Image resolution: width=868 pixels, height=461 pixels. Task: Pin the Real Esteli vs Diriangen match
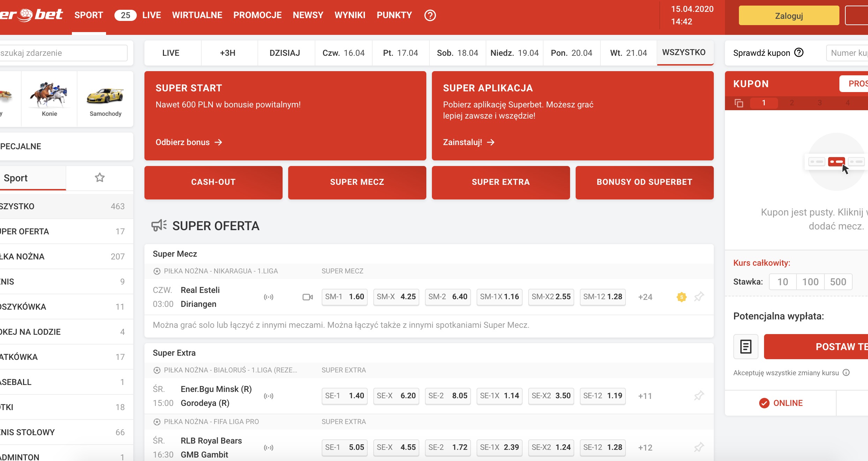point(699,297)
